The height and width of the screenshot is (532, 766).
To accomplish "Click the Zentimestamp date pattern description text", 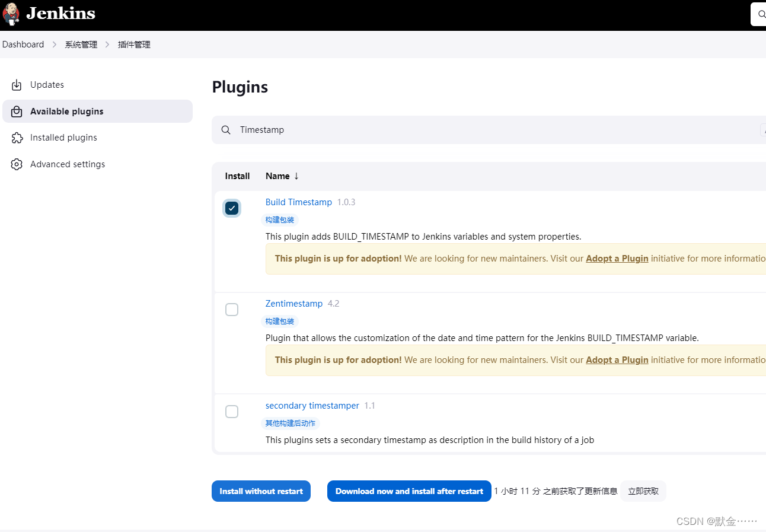I will [482, 338].
